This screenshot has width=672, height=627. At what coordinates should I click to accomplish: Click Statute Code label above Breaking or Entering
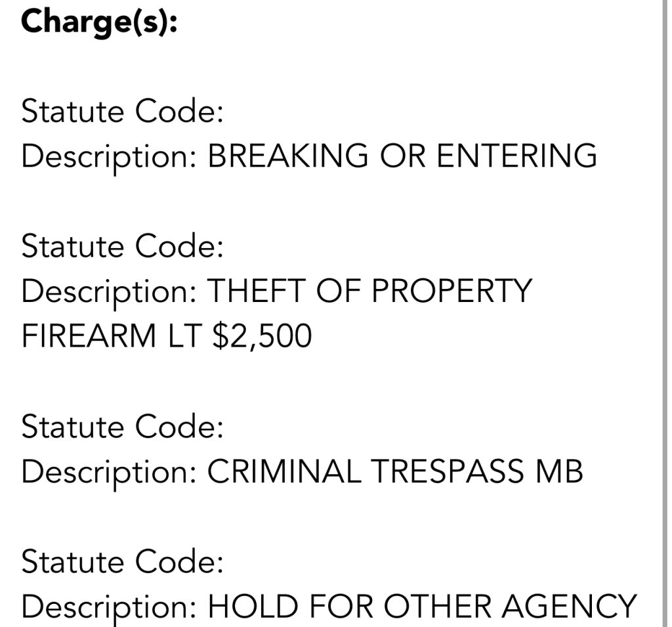coord(123,112)
